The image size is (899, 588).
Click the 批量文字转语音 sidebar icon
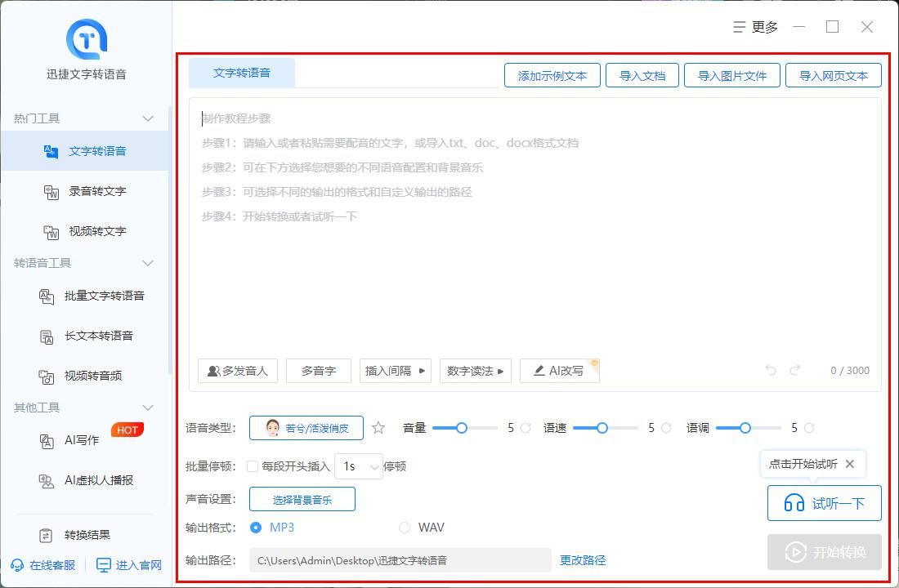tap(47, 297)
